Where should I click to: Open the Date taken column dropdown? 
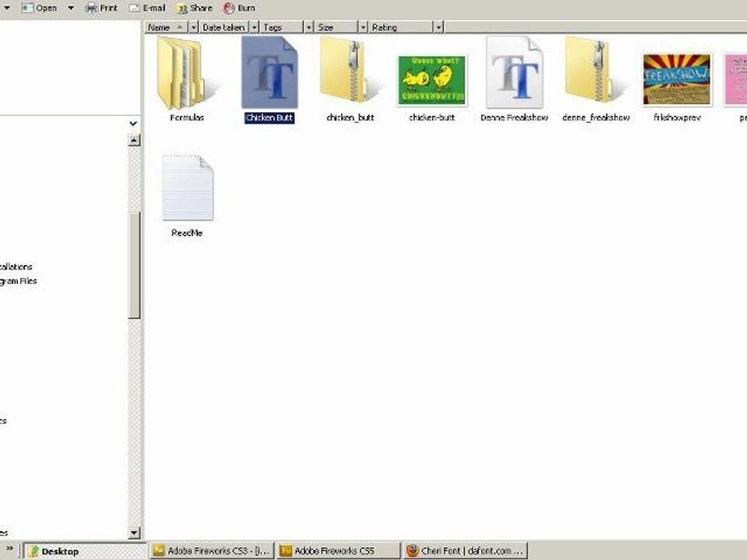click(x=254, y=27)
